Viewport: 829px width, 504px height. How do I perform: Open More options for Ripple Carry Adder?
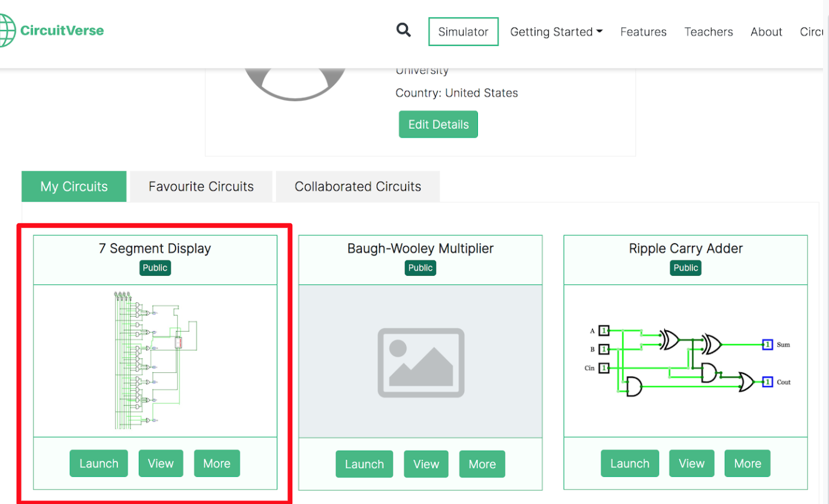[748, 464]
